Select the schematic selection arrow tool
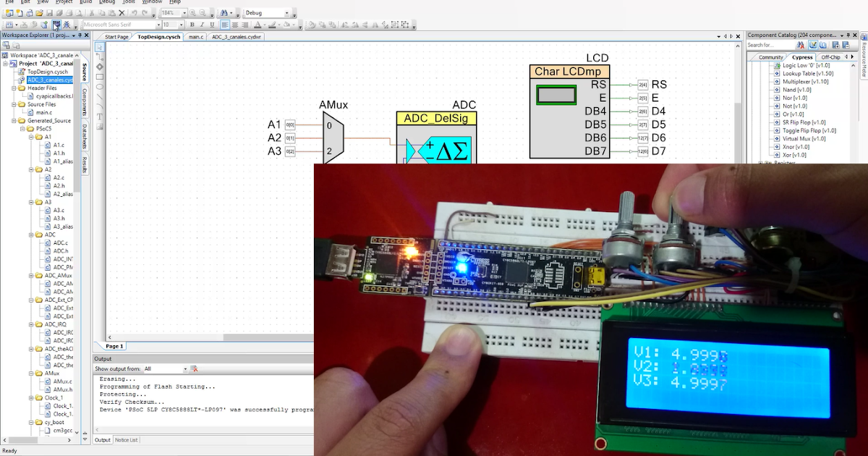Viewport: 868px width, 456px height. tap(100, 48)
